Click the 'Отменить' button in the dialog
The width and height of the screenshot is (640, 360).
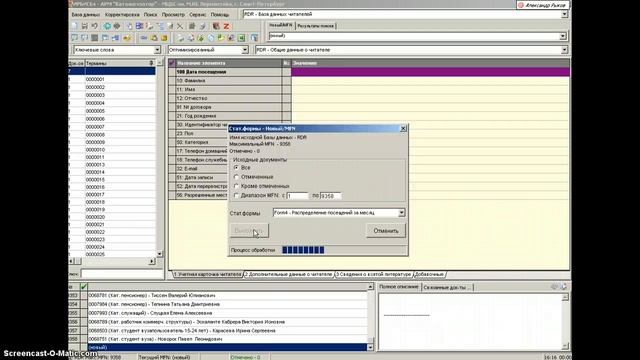(386, 231)
